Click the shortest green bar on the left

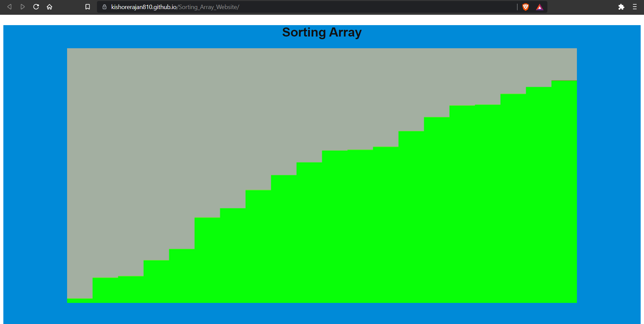tap(79, 301)
